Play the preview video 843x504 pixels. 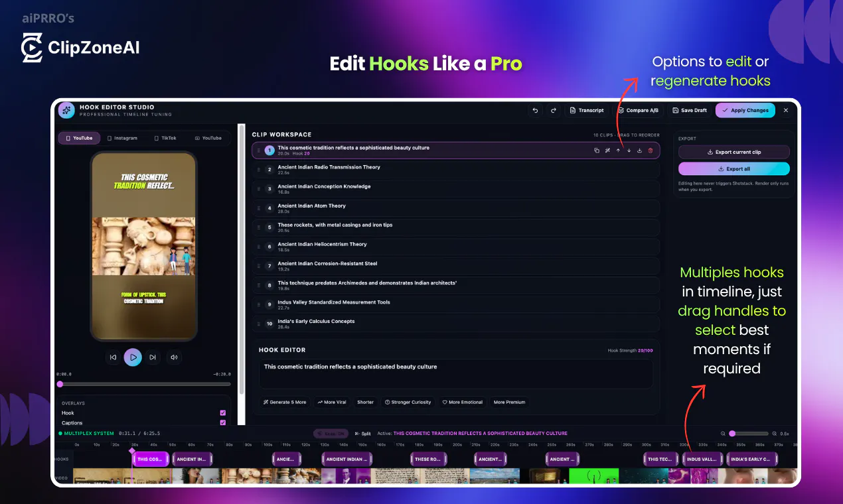coord(133,357)
